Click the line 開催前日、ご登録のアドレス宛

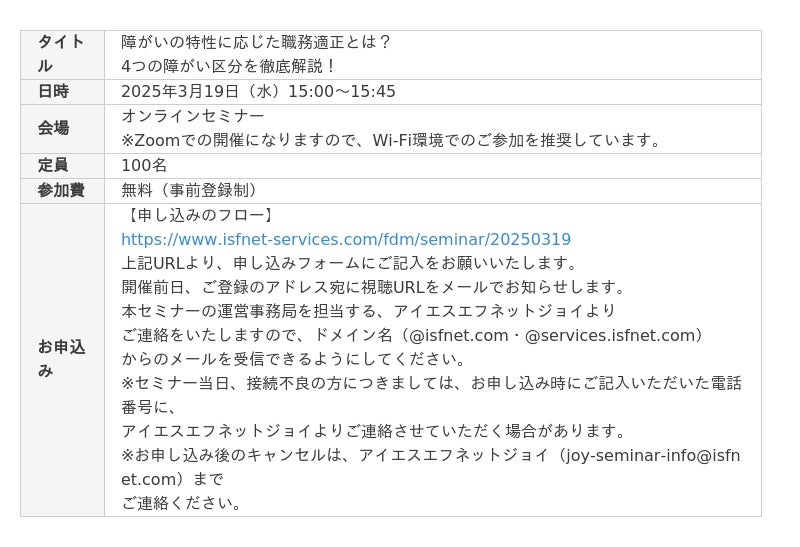pyautogui.click(x=373, y=287)
